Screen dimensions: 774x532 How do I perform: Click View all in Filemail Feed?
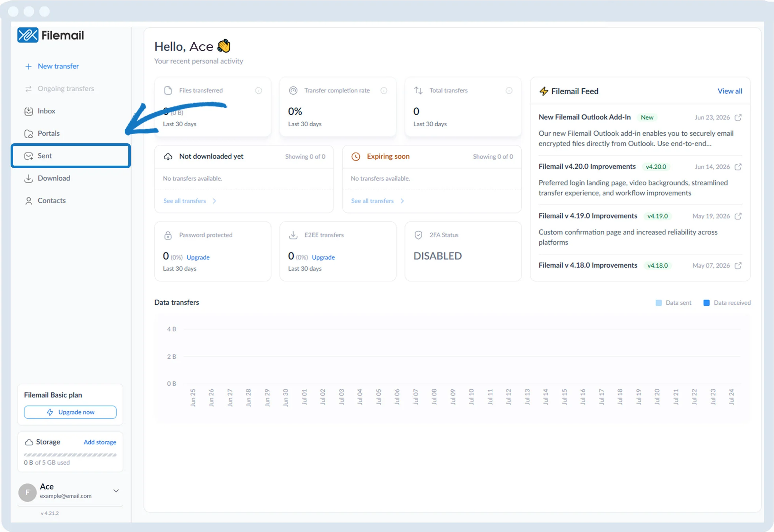pyautogui.click(x=730, y=91)
